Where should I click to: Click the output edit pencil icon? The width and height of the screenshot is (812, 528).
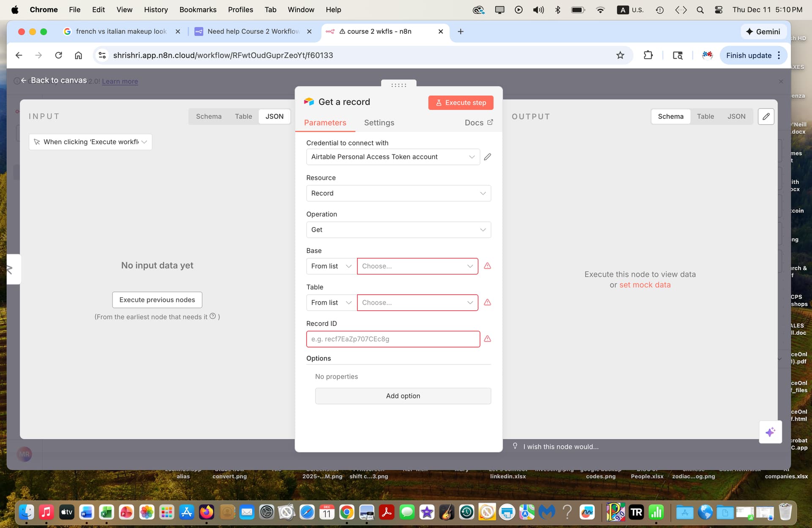point(766,116)
